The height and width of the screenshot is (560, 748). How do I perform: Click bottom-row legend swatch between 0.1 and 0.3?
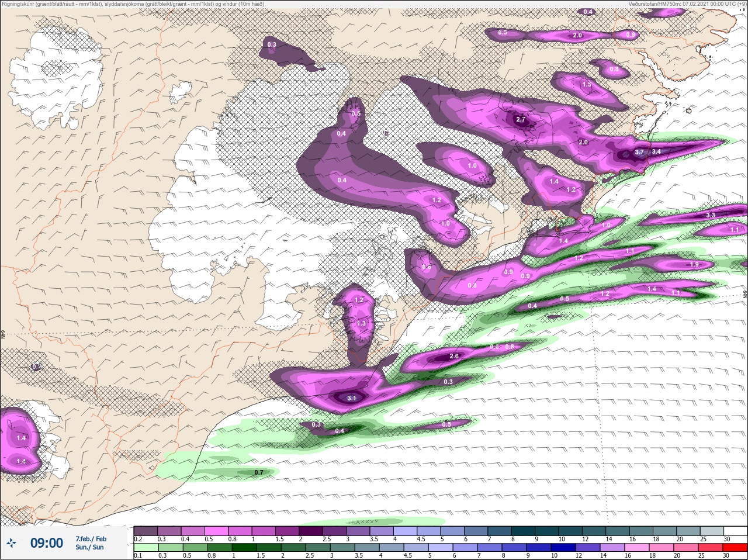coord(146,548)
